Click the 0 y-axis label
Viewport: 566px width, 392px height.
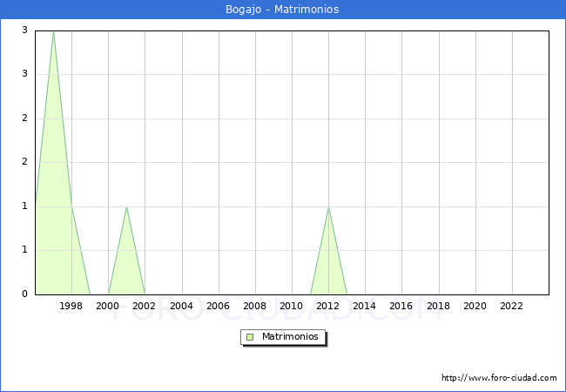(24, 294)
